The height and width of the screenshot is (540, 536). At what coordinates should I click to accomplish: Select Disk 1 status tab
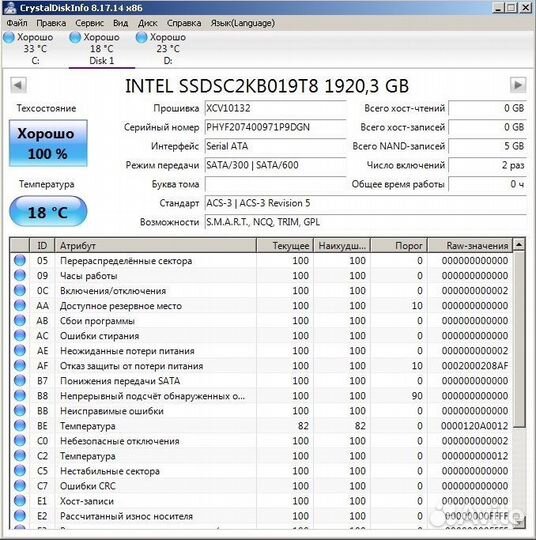point(102,49)
